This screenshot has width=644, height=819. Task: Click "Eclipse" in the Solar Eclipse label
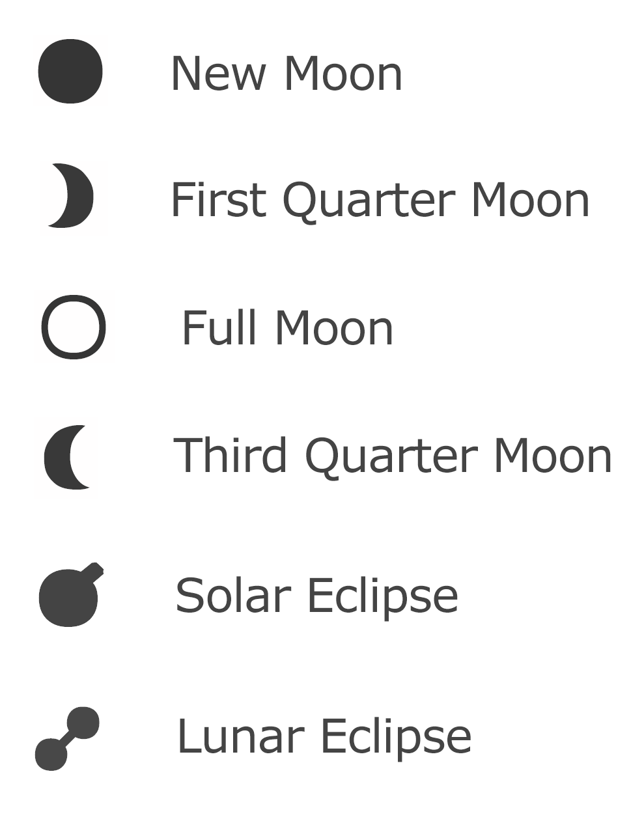[382, 596]
